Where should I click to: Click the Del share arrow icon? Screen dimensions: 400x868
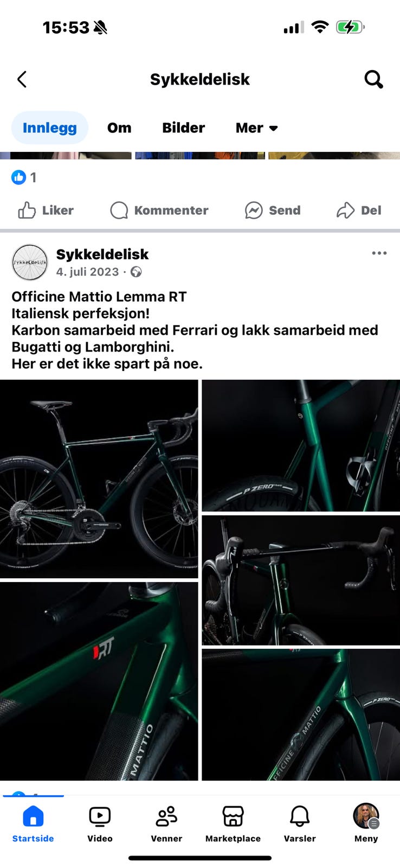(345, 210)
